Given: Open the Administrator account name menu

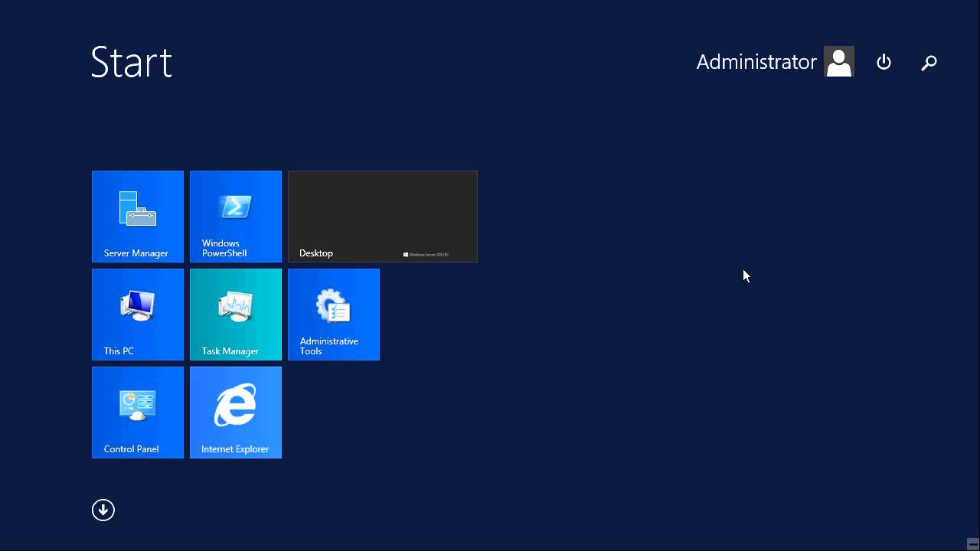Looking at the screenshot, I should tap(756, 62).
